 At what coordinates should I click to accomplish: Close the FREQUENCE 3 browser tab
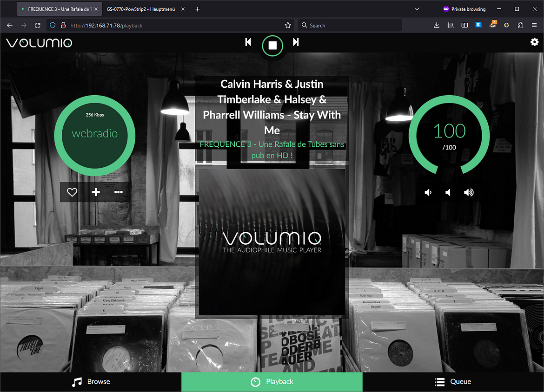96,9
